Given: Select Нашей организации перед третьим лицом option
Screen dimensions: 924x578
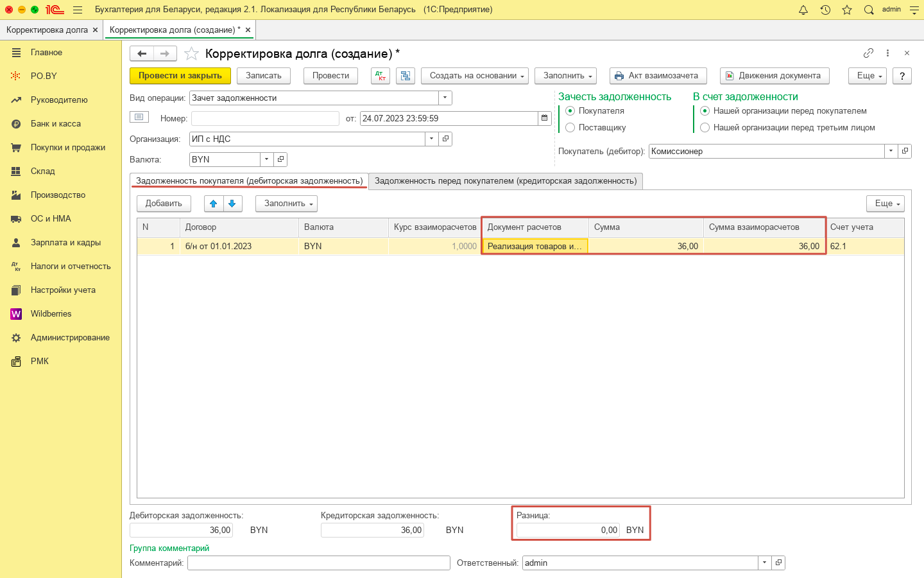Looking at the screenshot, I should [705, 128].
